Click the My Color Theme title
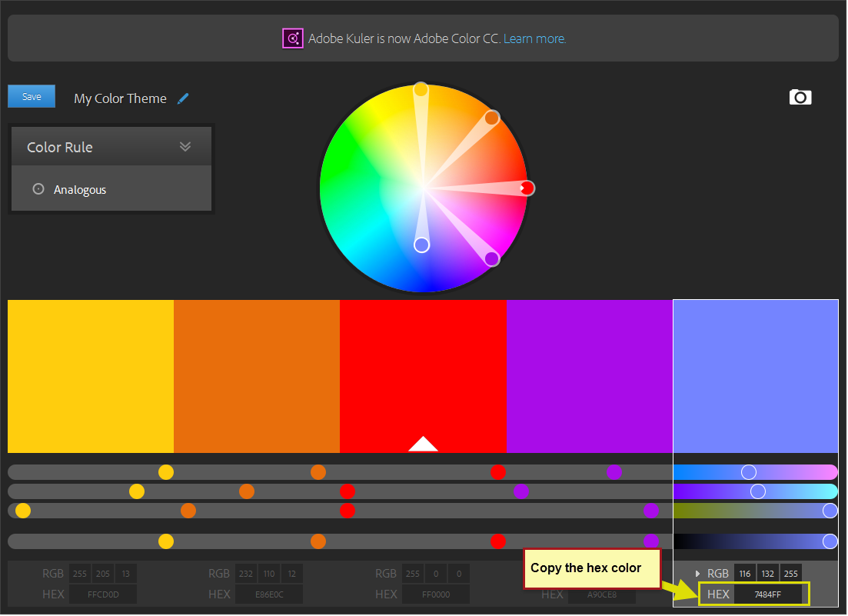Image resolution: width=848 pixels, height=616 pixels. point(120,98)
